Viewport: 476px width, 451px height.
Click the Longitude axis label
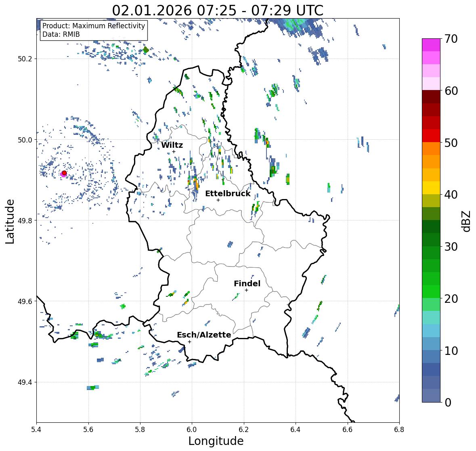216,441
